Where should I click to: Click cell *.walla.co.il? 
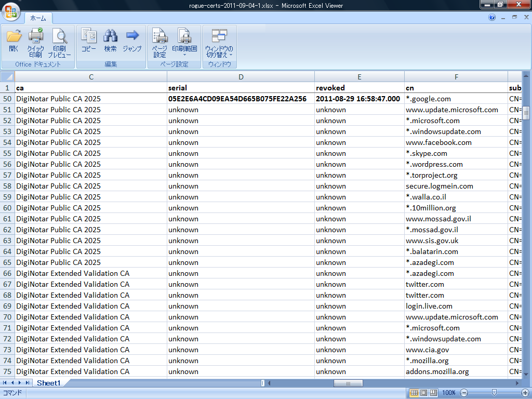(x=456, y=197)
